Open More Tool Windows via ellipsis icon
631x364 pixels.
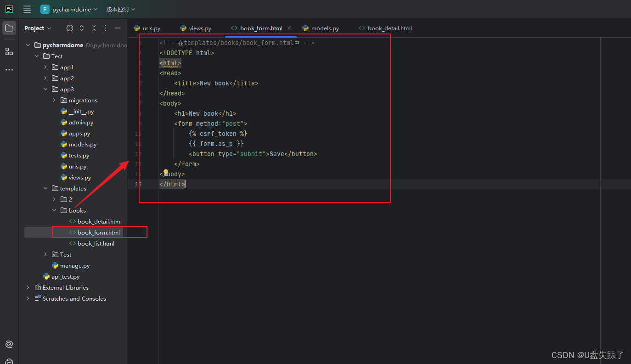click(x=9, y=69)
